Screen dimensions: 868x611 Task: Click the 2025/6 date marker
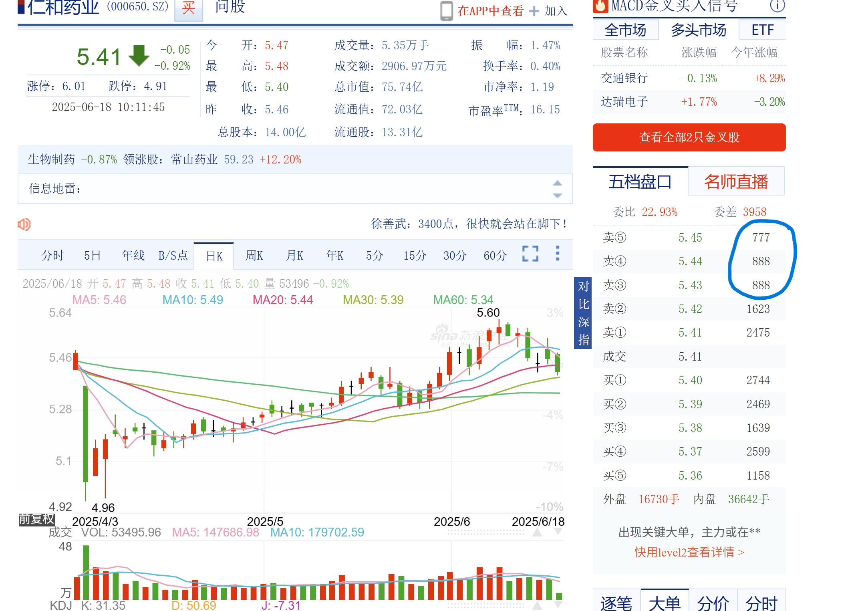pyautogui.click(x=452, y=522)
